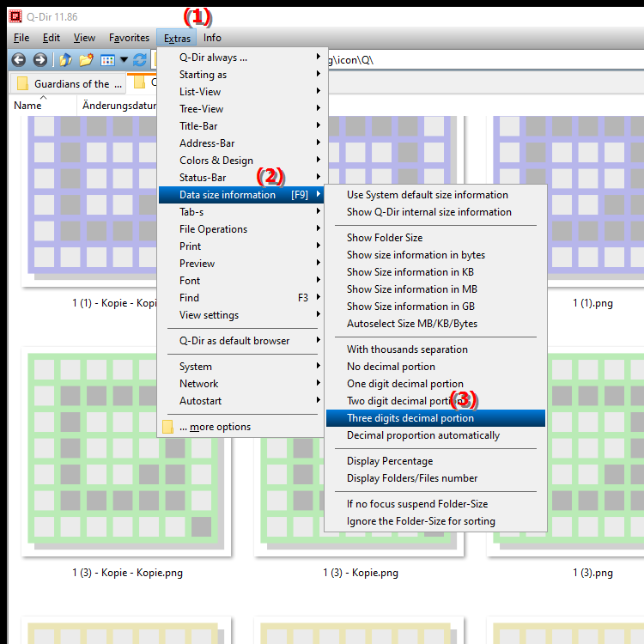
Task: Select Autoselect Size MB/KB/Bytes
Action: [x=435, y=324]
